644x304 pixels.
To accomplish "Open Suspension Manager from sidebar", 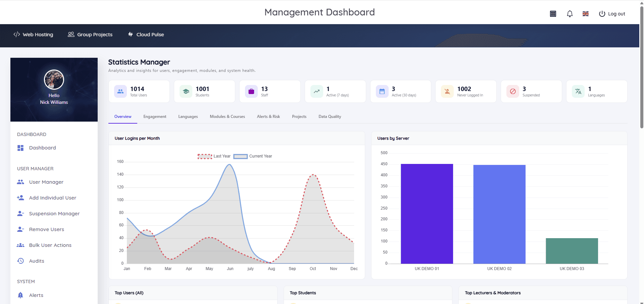I will [54, 214].
